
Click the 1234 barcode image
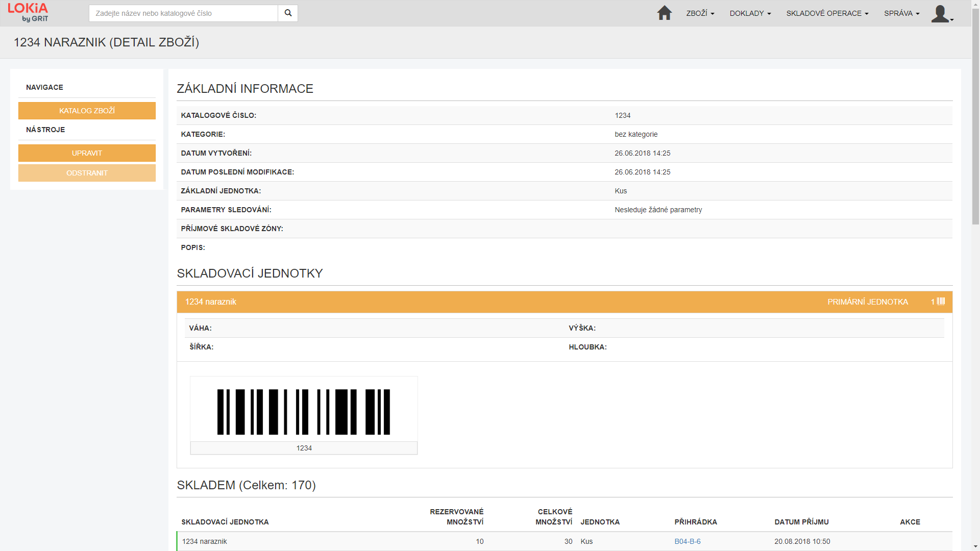click(304, 412)
